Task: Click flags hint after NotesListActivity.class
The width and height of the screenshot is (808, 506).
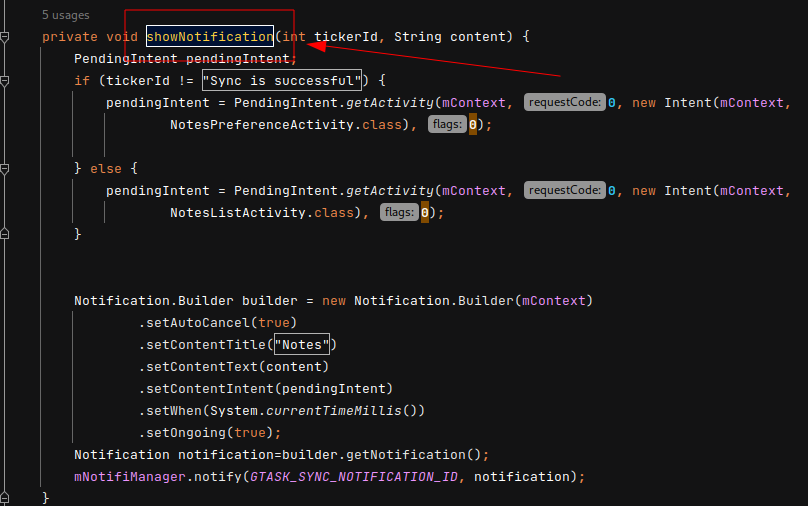Action: pyautogui.click(x=399, y=212)
